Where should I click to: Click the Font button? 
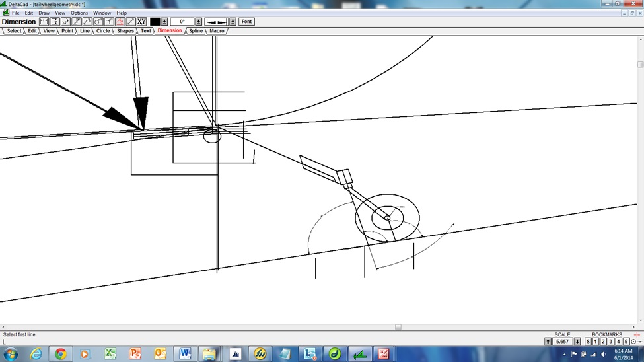coord(246,22)
